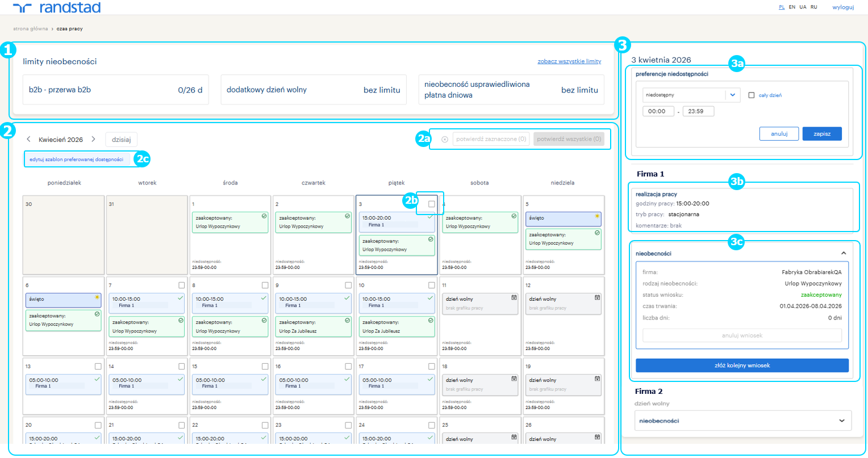Expand the Firma 2 nieobecności section
The width and height of the screenshot is (868, 458).
pyautogui.click(x=841, y=421)
